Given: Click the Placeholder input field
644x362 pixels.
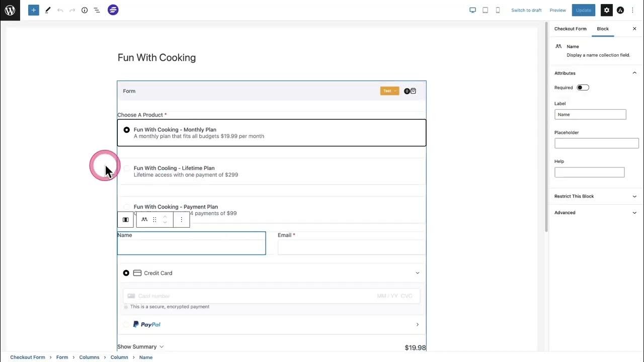Looking at the screenshot, I should click(x=596, y=143).
